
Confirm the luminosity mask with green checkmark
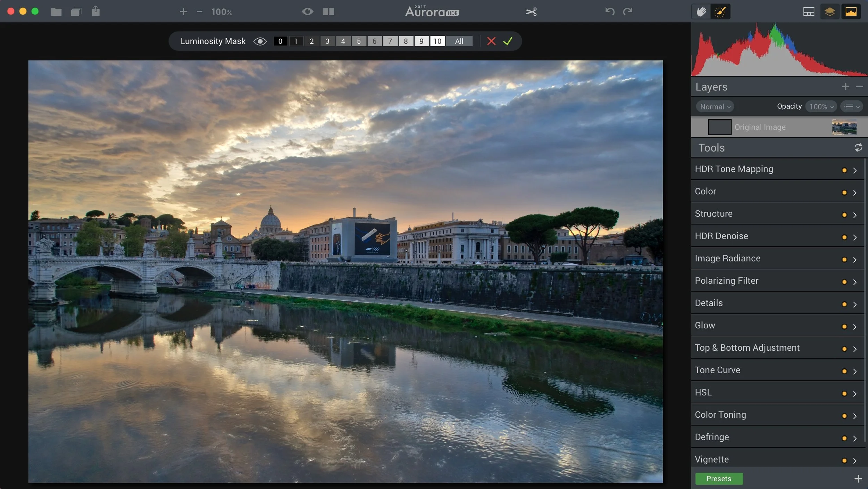508,41
